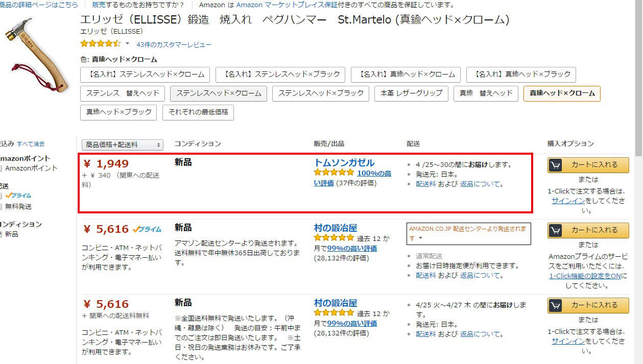This screenshot has width=643, height=364.
Task: Open 配送料 link in third offer row
Action: pos(426,334)
